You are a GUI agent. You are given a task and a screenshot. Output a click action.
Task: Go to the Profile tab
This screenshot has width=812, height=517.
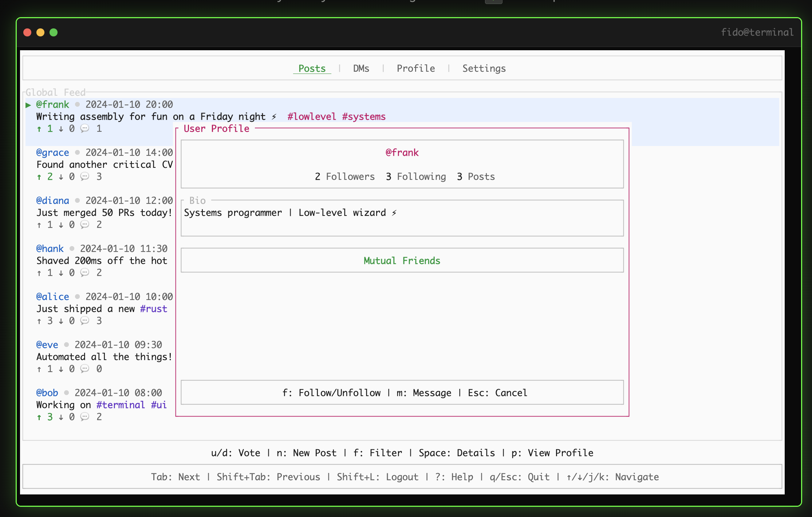coord(415,68)
